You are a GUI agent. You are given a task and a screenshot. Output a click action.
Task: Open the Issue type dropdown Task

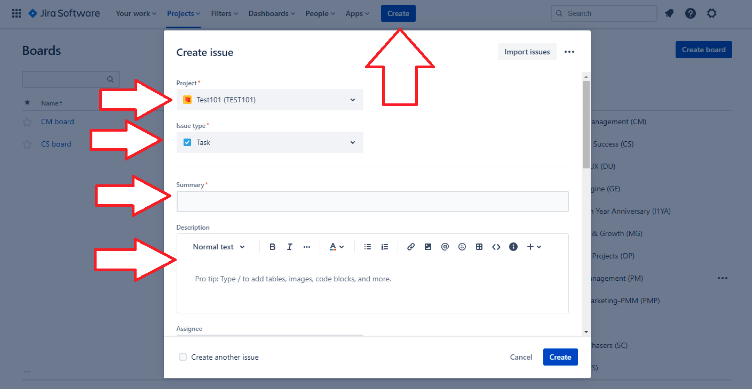click(x=270, y=142)
